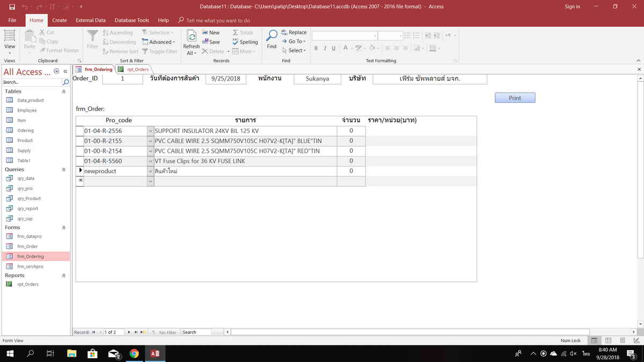
Task: Open the Help ribbon tab
Action: point(164,20)
